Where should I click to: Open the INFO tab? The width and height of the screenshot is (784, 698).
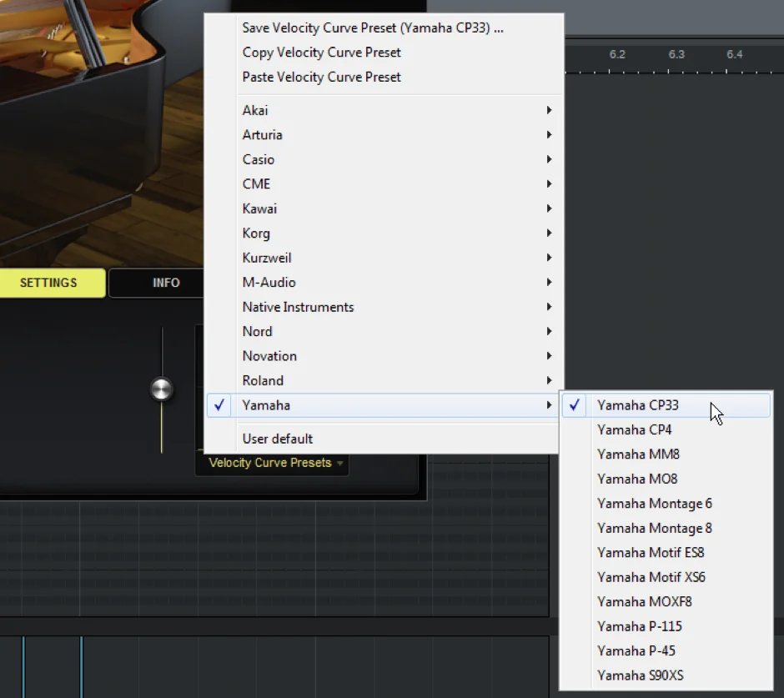pyautogui.click(x=157, y=283)
